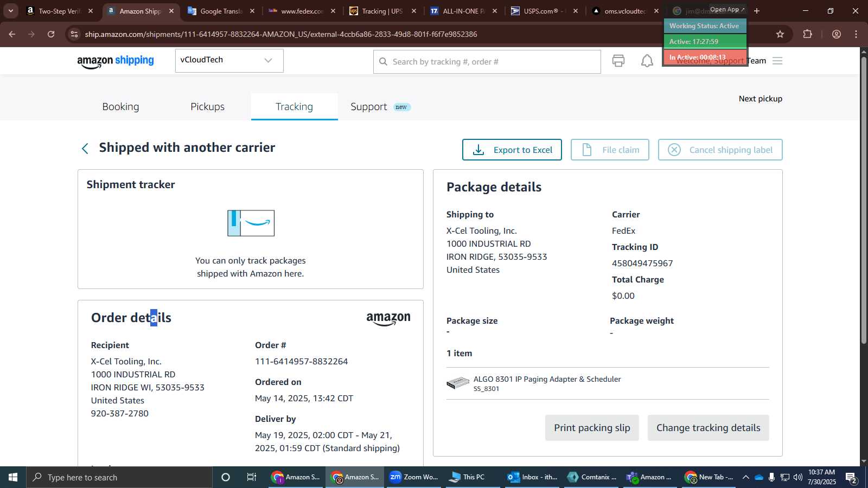Go back using the left chevron arrow
This screenshot has width=868, height=488.
[x=85, y=149]
